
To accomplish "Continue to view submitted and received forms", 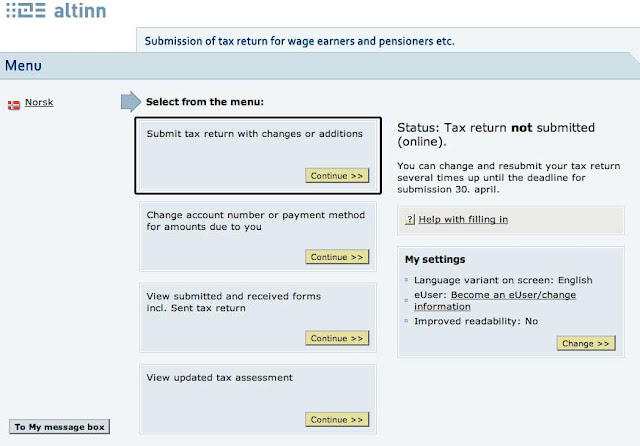I will 336,338.
